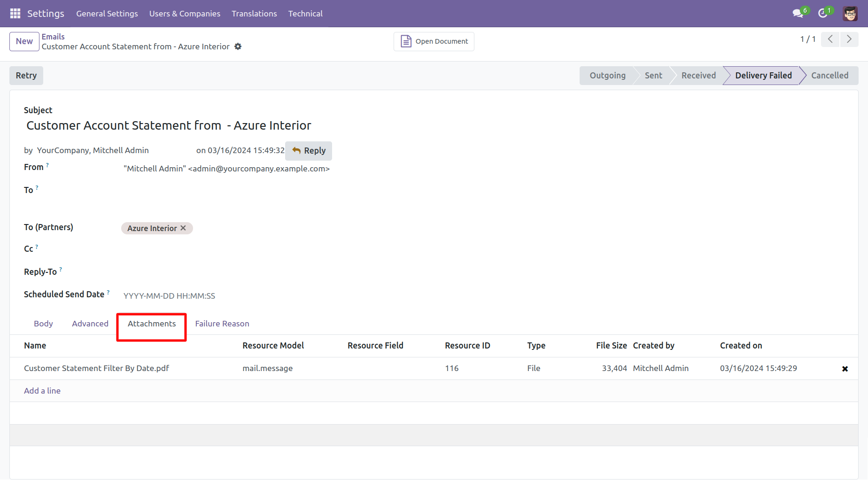Sort by Resource Model column header
868x480 pixels.
click(x=273, y=346)
